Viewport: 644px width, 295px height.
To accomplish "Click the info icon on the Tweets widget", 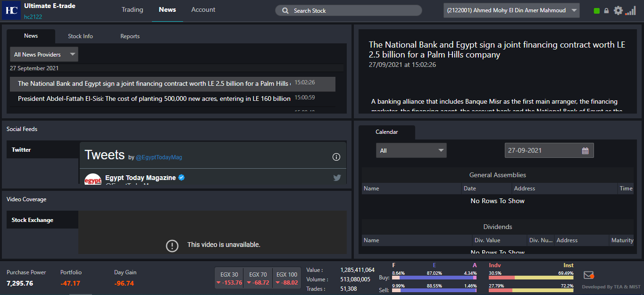I will pyautogui.click(x=336, y=157).
